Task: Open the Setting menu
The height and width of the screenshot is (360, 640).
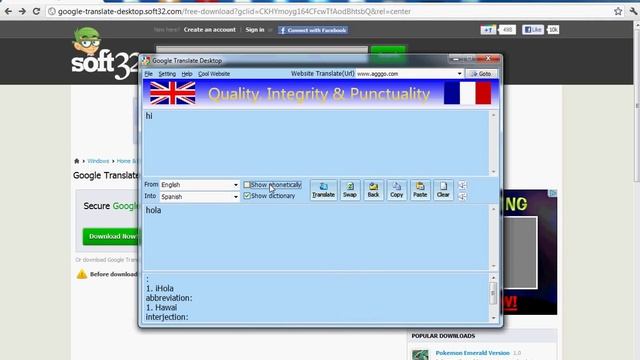Action: 167,74
